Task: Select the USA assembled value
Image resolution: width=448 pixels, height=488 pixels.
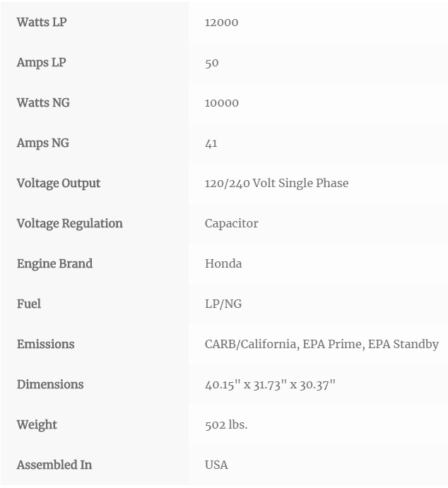Action: pyautogui.click(x=216, y=465)
